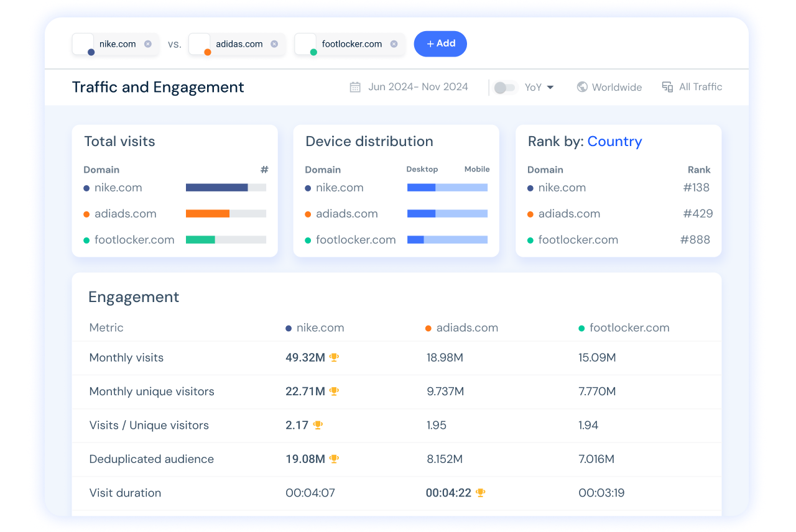
Task: Click the #888 rank for footlocker.com
Action: 695,240
